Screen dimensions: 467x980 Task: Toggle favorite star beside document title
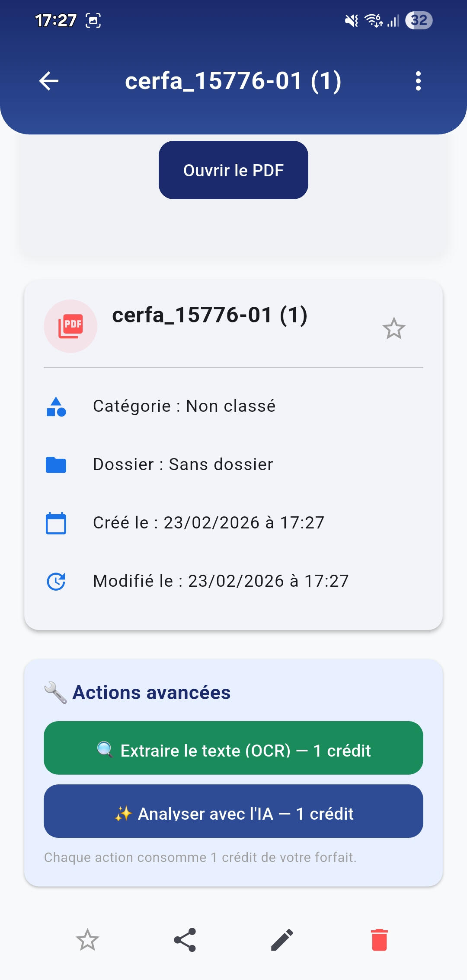point(393,329)
